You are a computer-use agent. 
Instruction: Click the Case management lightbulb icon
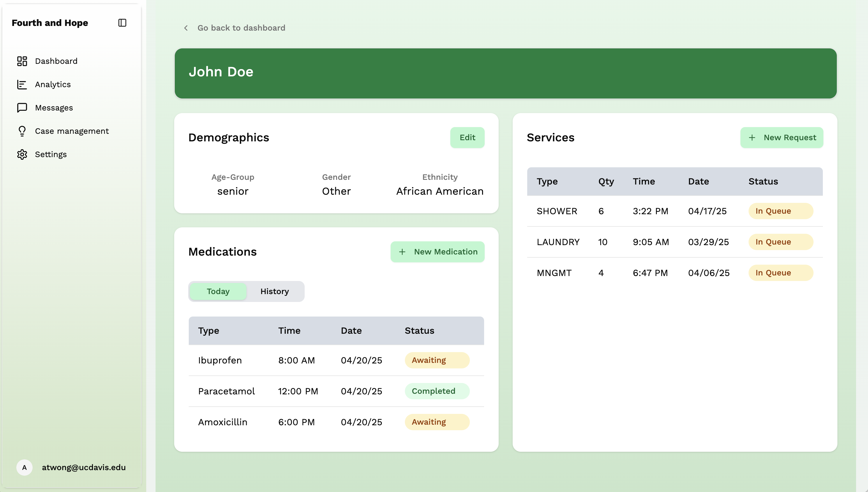tap(22, 131)
